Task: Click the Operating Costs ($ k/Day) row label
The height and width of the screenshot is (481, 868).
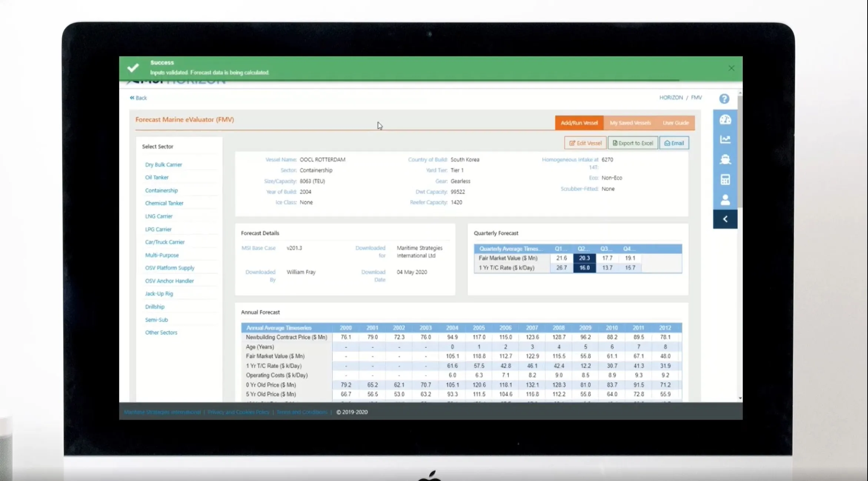Action: pyautogui.click(x=277, y=375)
